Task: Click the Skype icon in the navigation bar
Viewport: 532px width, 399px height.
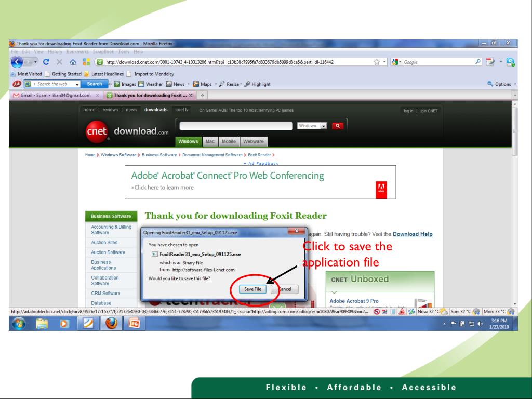Action: click(x=510, y=62)
